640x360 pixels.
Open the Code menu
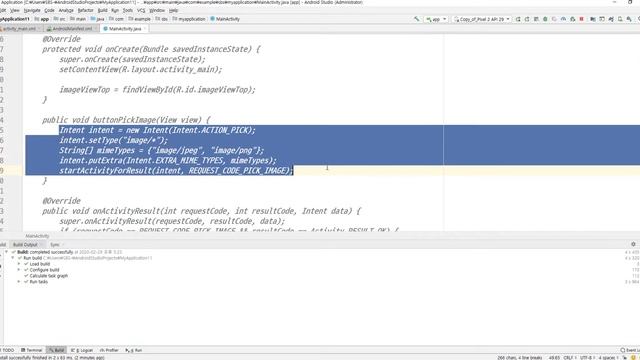point(49,10)
